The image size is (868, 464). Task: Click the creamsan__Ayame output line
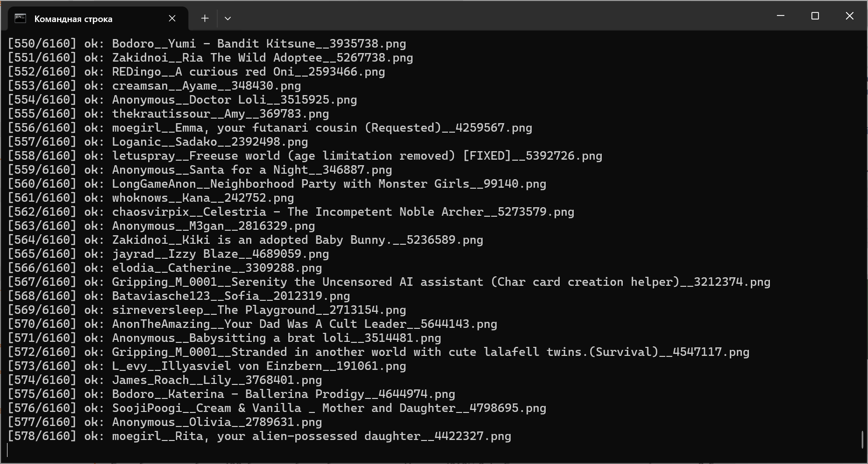(x=154, y=86)
